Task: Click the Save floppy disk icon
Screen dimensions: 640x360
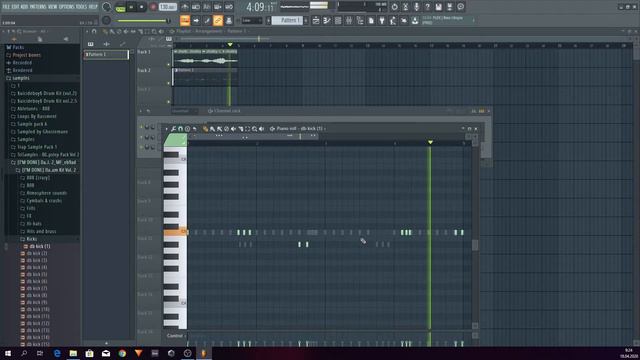Action: 438,7
